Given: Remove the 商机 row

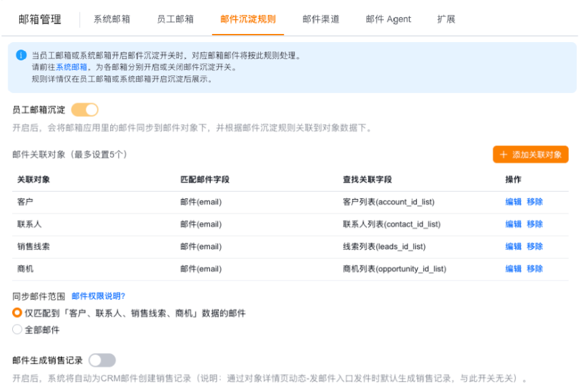Looking at the screenshot, I should click(535, 269).
